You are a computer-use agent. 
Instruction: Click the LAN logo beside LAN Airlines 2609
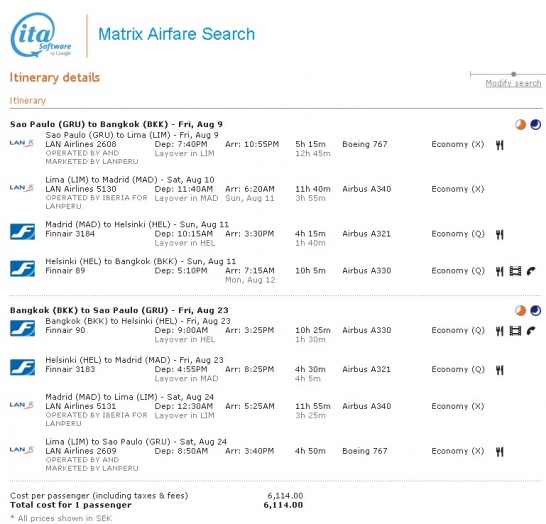22,449
